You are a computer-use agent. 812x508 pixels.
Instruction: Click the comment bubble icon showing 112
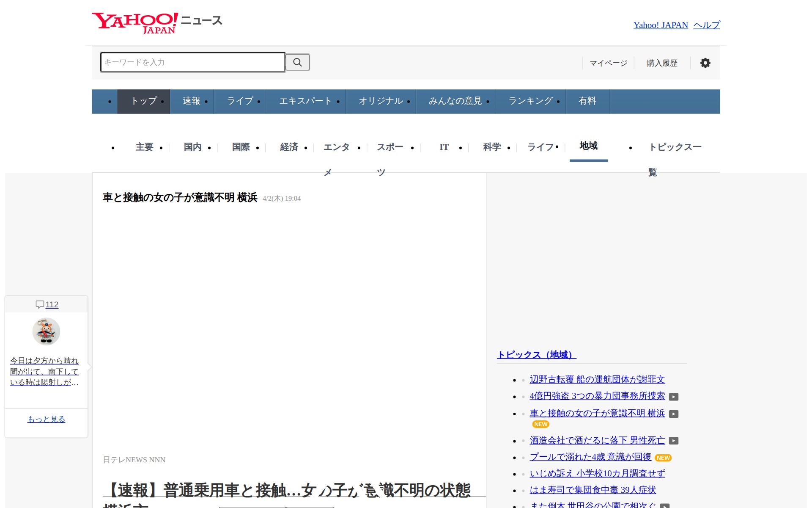coord(40,304)
